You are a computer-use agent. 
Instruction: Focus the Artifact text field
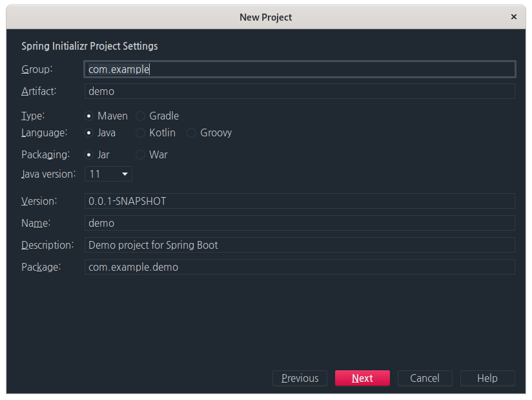[x=300, y=91]
